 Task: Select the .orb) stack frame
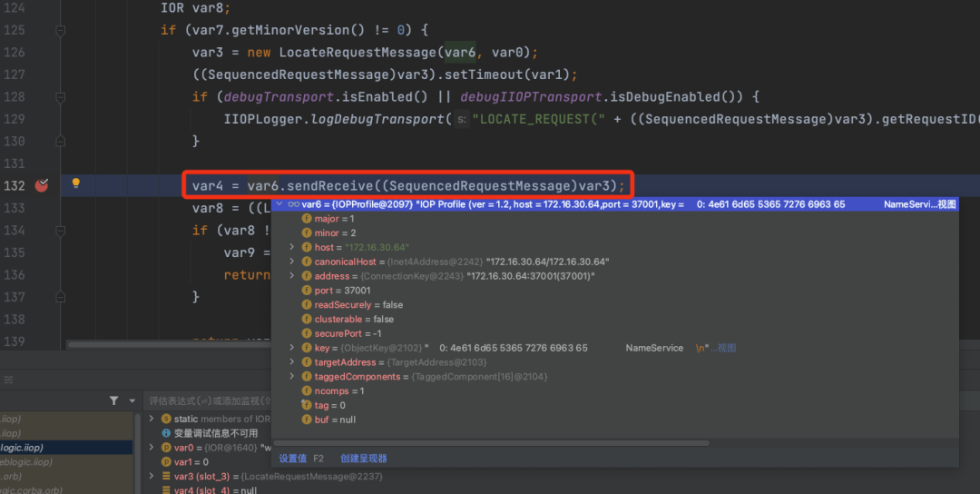(x=66, y=476)
